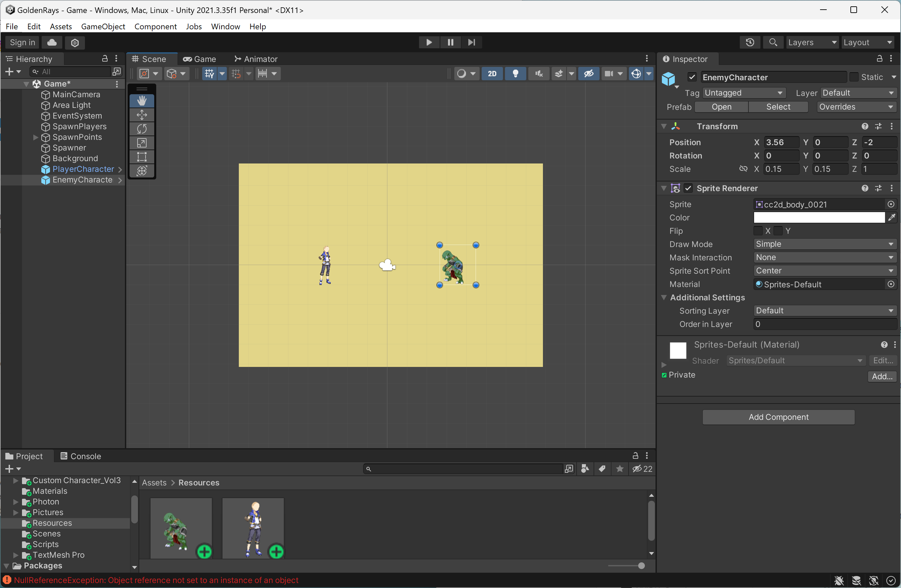Open the search window via magnifier icon

(x=773, y=42)
